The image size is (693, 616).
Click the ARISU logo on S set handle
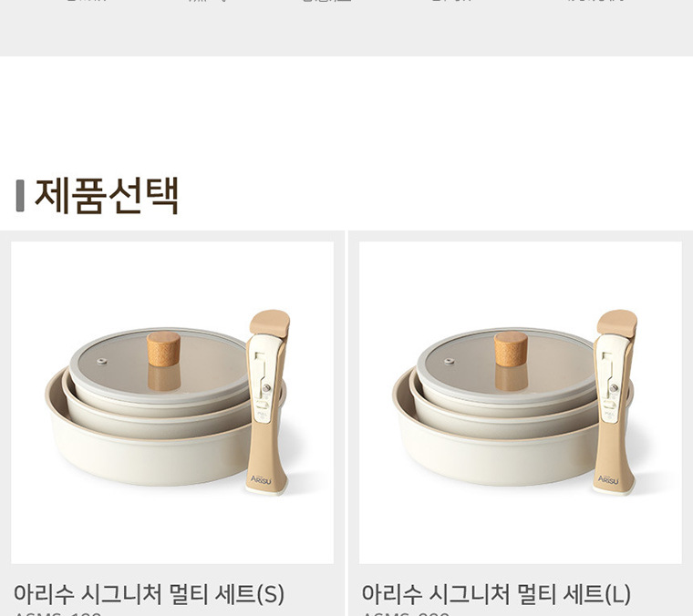point(261,479)
